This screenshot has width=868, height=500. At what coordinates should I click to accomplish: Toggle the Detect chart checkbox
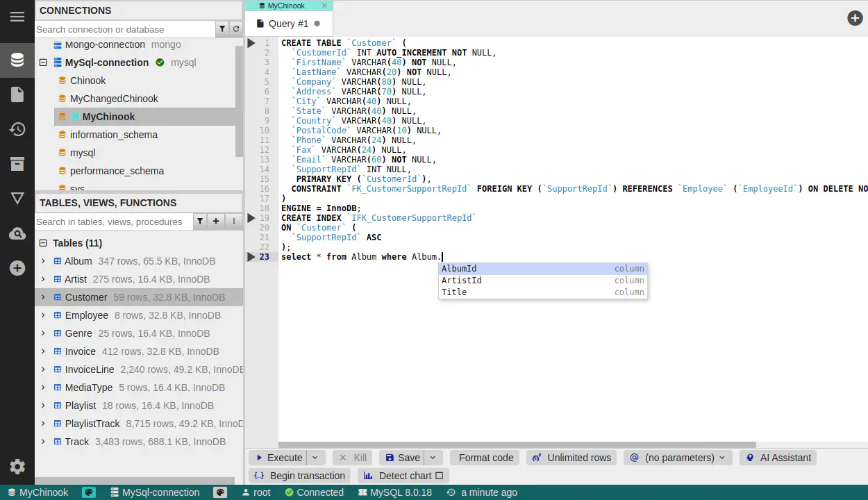point(439,476)
